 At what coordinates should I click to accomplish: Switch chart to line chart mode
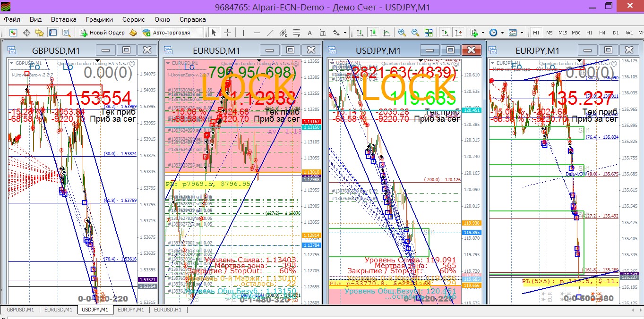coord(386,33)
